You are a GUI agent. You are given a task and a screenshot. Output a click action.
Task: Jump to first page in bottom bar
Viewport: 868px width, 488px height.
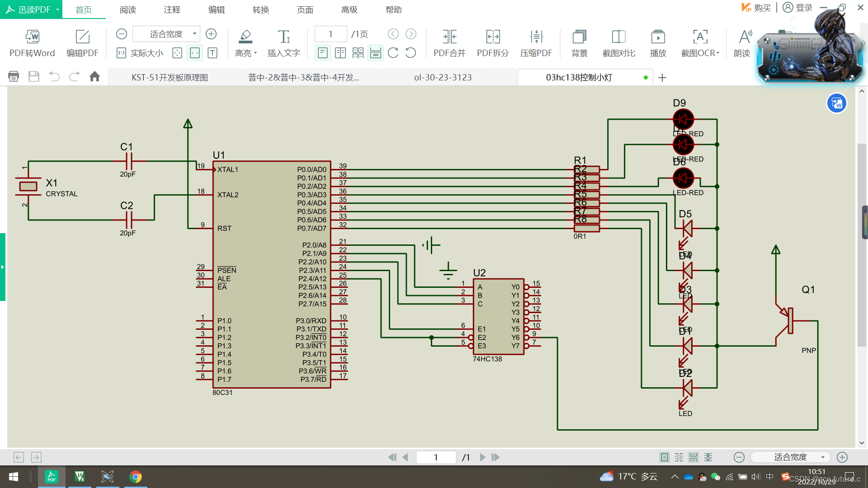(392, 457)
